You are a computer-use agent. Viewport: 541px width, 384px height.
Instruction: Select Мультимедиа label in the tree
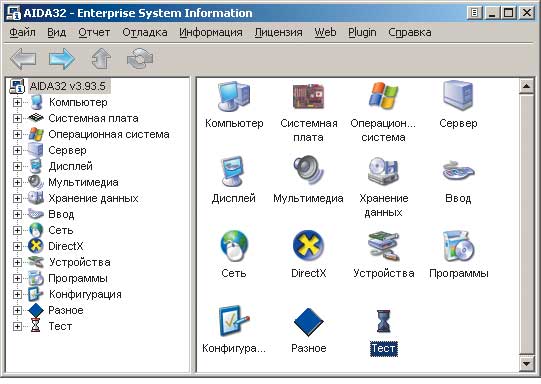pos(83,182)
